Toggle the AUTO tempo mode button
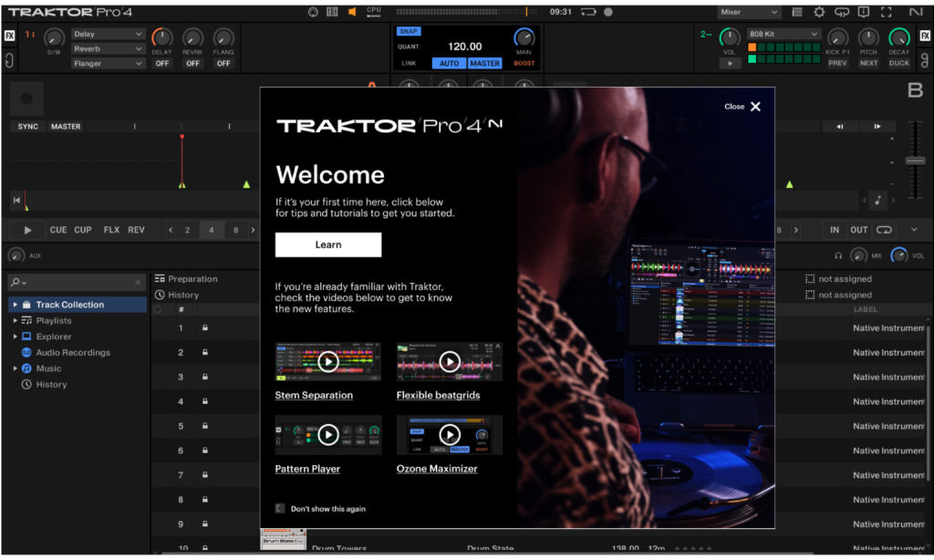 (x=449, y=64)
